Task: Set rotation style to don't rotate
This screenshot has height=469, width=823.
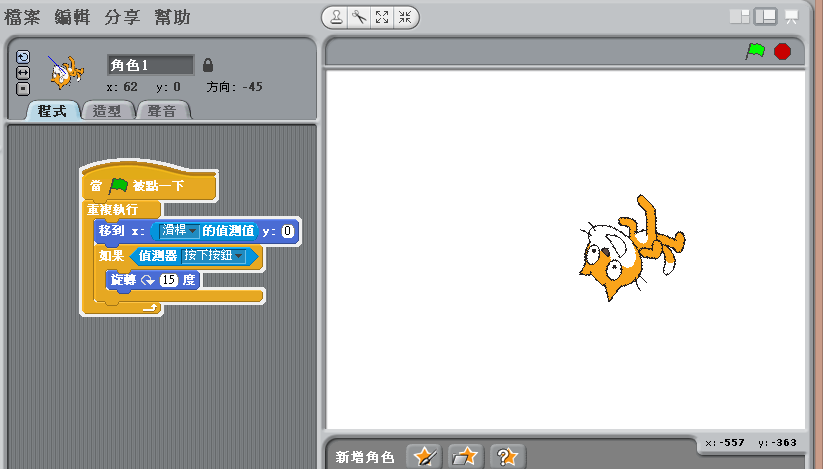Action: (23, 89)
